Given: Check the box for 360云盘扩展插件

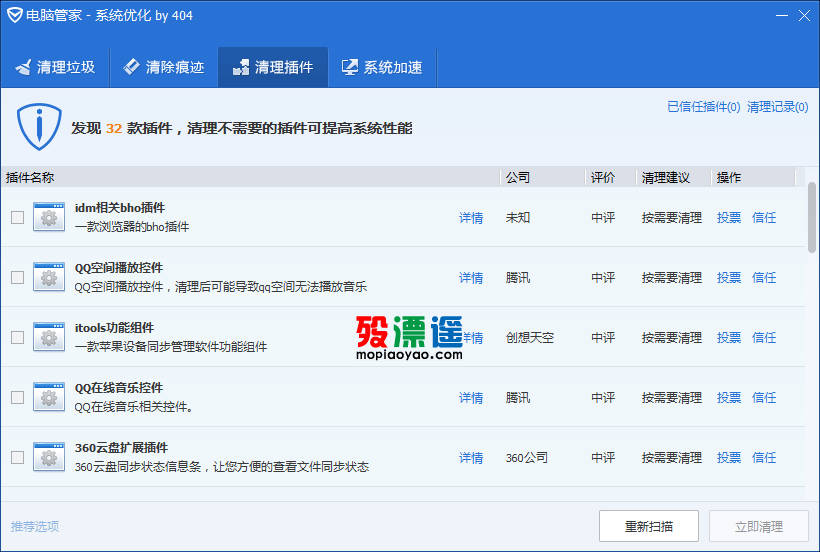Looking at the screenshot, I should [x=18, y=458].
